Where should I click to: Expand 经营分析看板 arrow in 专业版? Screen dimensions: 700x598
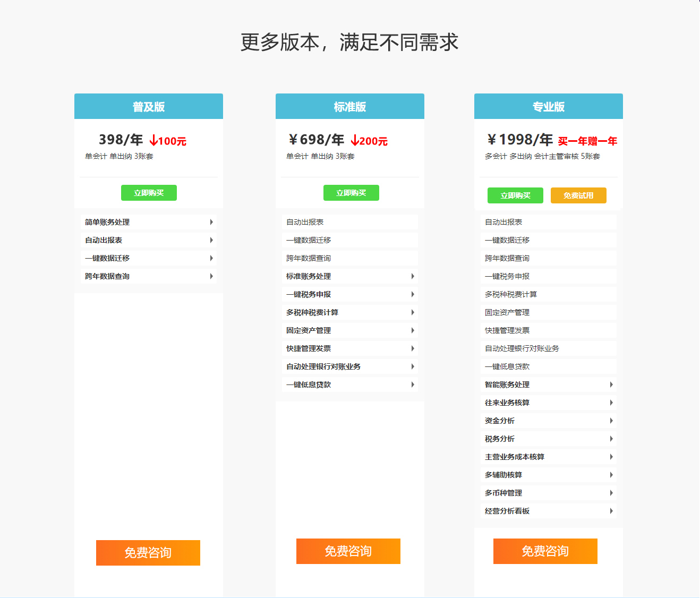(x=611, y=511)
